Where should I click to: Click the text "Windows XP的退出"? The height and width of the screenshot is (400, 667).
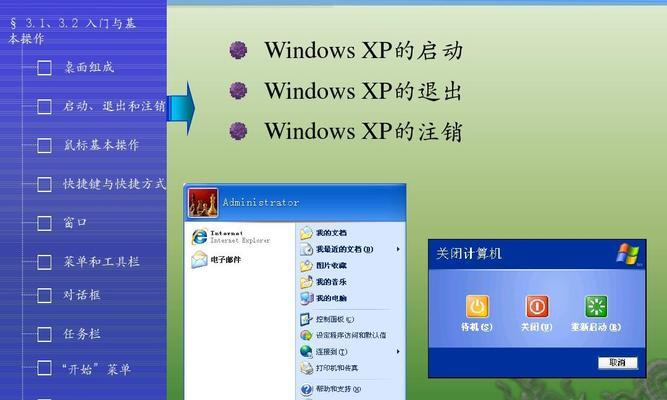click(x=363, y=91)
